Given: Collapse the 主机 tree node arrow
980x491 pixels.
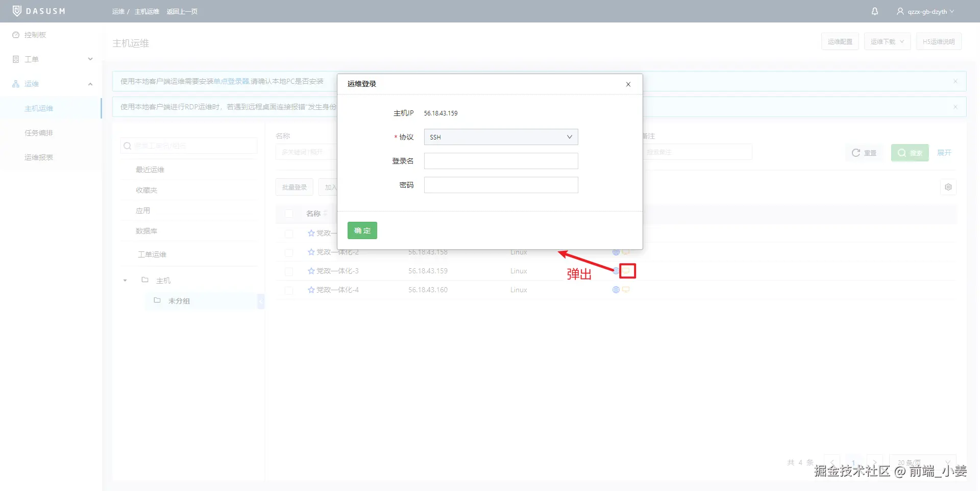Looking at the screenshot, I should click(x=125, y=280).
